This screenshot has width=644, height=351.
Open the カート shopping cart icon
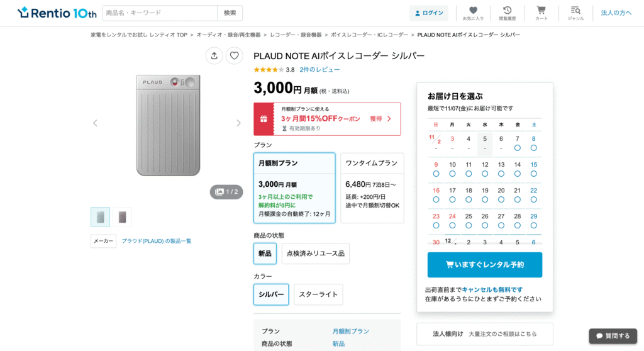tap(541, 13)
